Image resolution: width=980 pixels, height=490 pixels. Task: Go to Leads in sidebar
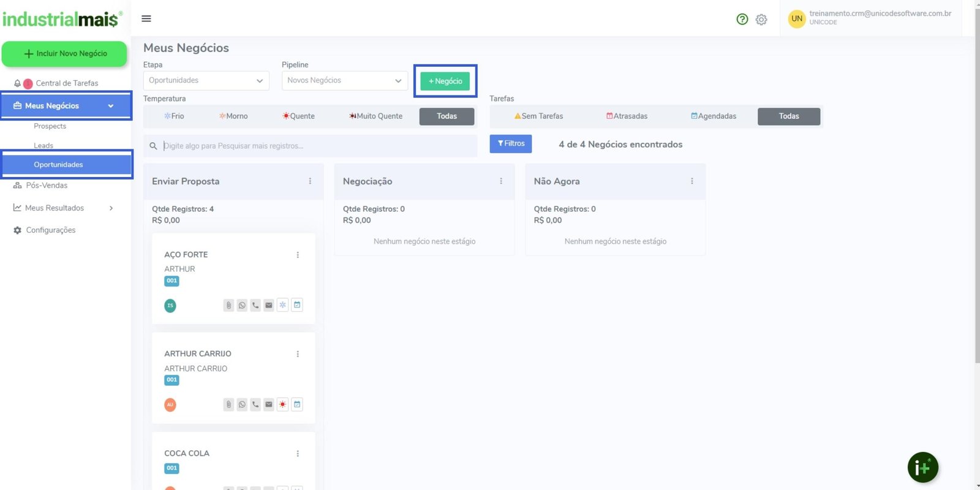click(43, 146)
